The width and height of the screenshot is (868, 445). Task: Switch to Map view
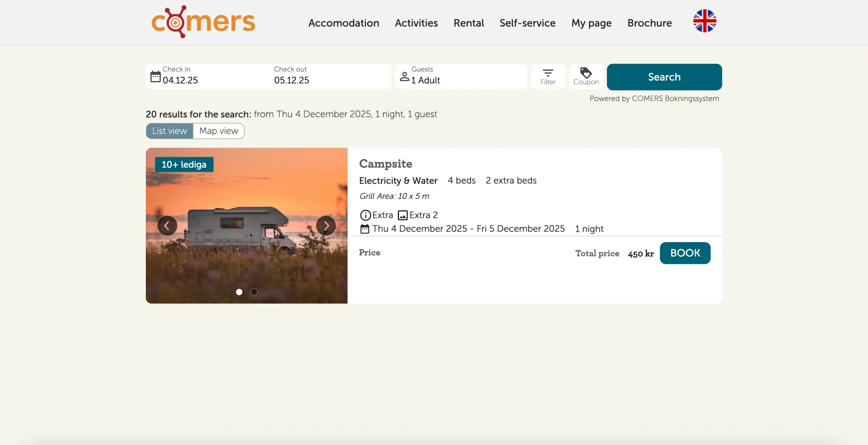tap(219, 131)
